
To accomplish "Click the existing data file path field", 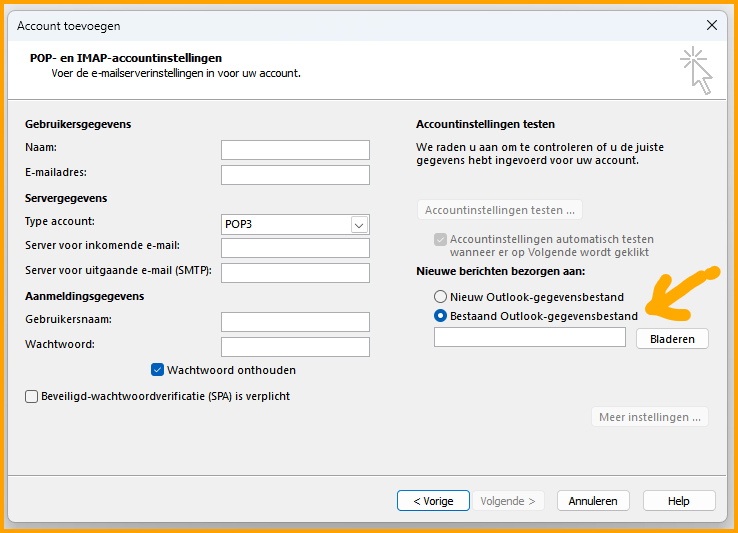I will tap(530, 338).
